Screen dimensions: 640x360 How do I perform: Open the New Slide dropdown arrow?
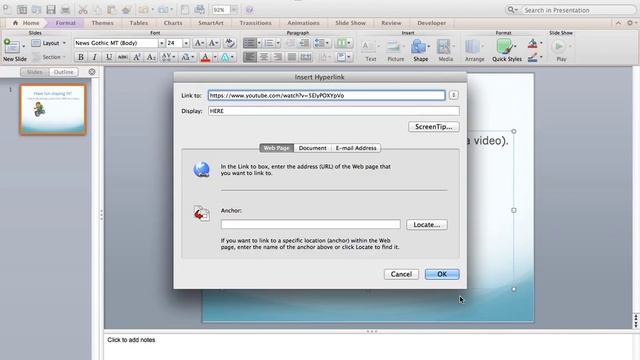24,47
